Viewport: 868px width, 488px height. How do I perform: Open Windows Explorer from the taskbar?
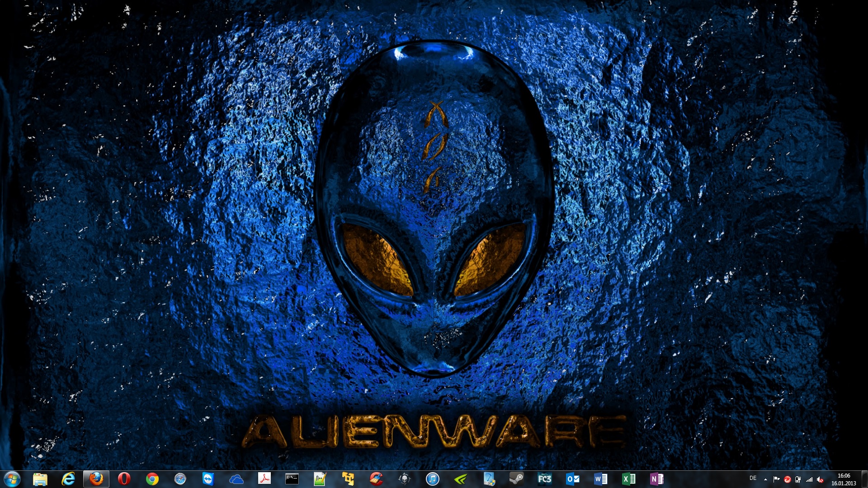click(40, 479)
